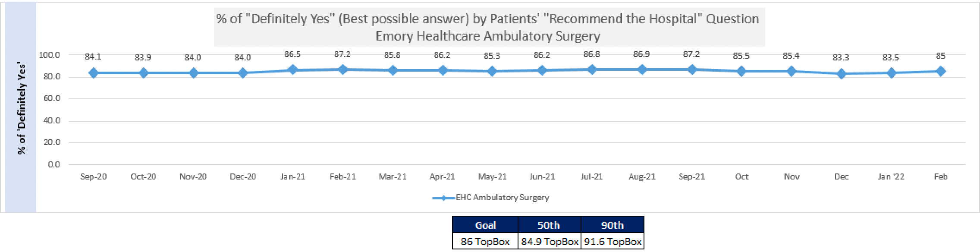The image size is (980, 252).
Task: Click the Jul-21 data point marker
Action: click(x=592, y=69)
